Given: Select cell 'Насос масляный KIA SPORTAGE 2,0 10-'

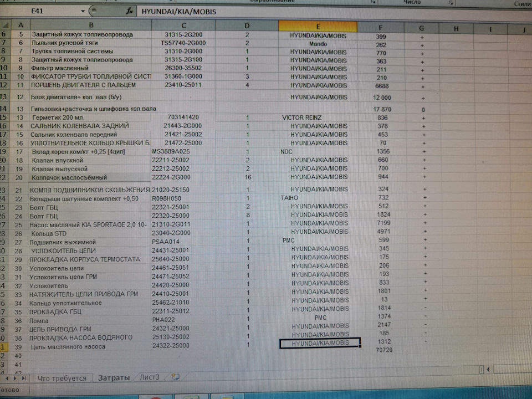Looking at the screenshot, I should (90, 224).
